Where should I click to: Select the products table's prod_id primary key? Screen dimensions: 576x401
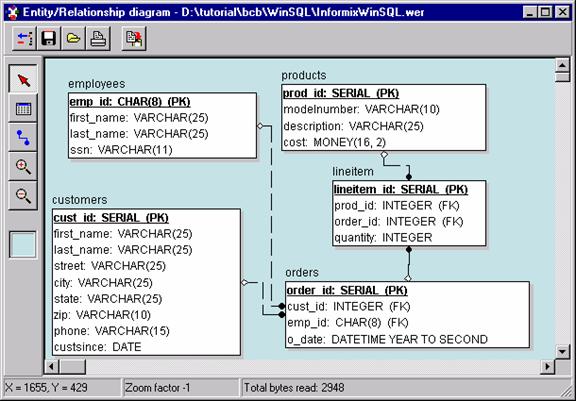[341, 93]
